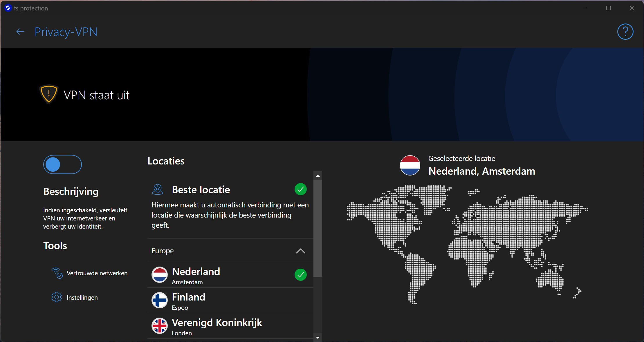
Task: Select Verenigd Koninkrijk Londen location
Action: click(230, 326)
